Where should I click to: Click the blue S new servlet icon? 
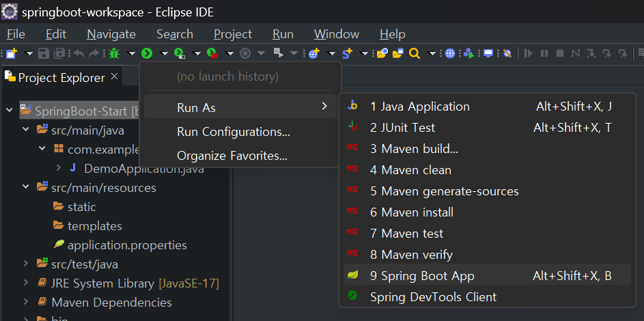(348, 53)
